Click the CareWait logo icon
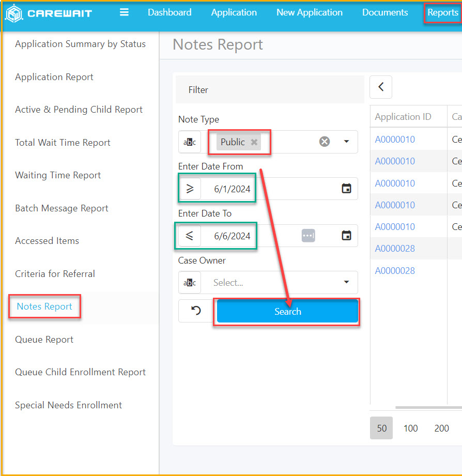The width and height of the screenshot is (462, 476). click(x=14, y=13)
